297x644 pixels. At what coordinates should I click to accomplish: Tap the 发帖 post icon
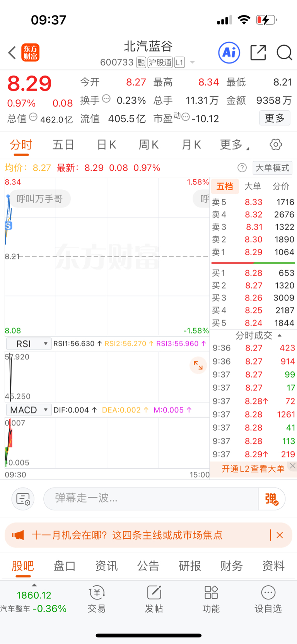(x=154, y=599)
